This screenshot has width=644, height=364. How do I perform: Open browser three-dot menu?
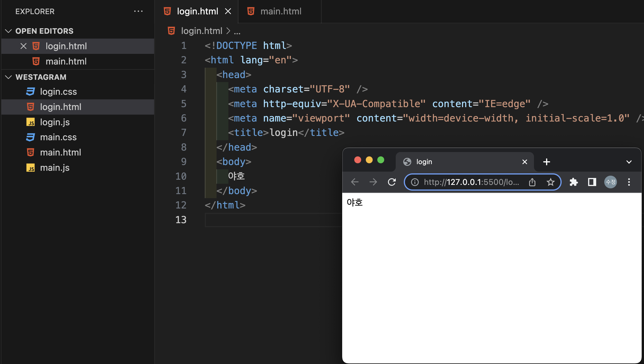(629, 182)
